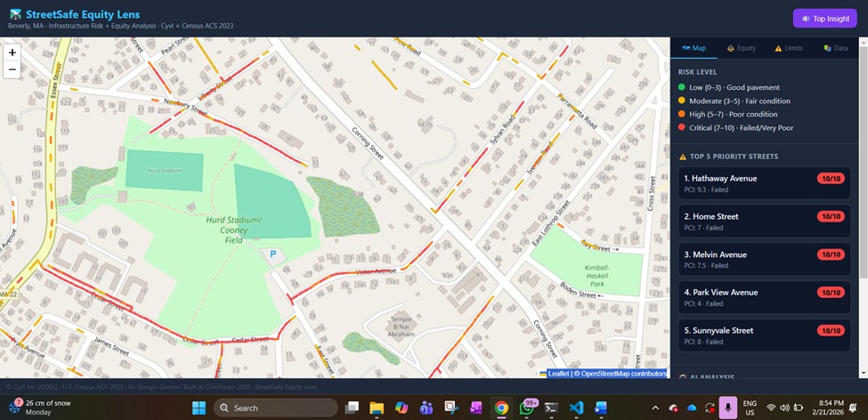The height and width of the screenshot is (420, 868).
Task: Click the 10/10 badge on Hathaway Avenue
Action: (x=831, y=178)
